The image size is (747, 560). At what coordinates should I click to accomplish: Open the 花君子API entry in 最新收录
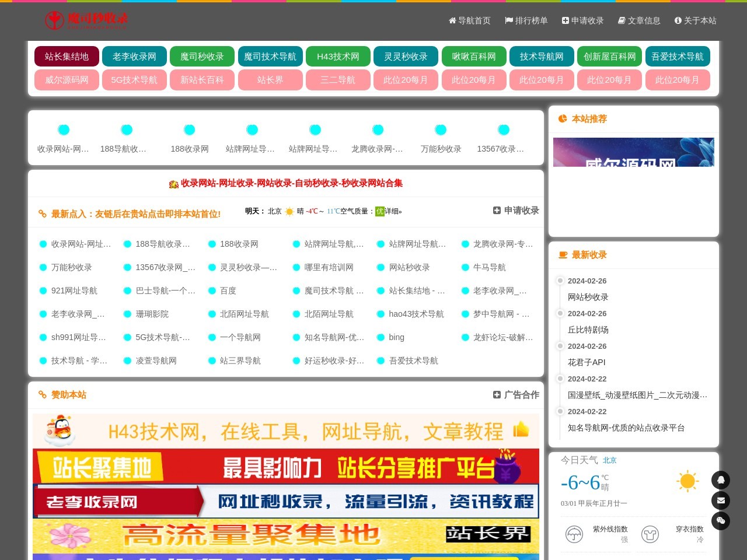[x=587, y=362]
